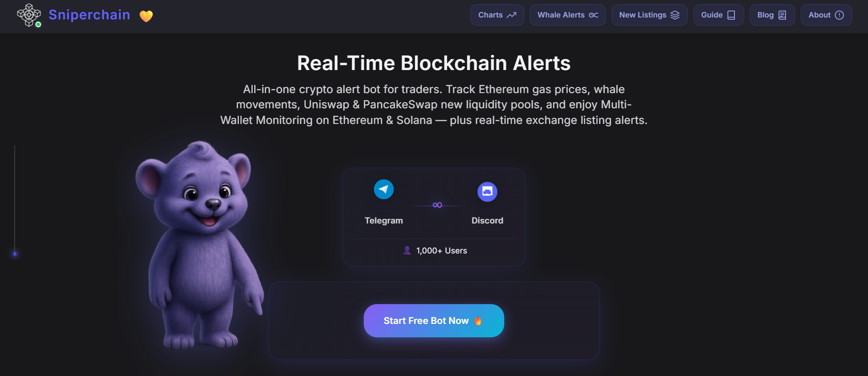Select the Telegram icon
The image size is (868, 376).
point(384,189)
